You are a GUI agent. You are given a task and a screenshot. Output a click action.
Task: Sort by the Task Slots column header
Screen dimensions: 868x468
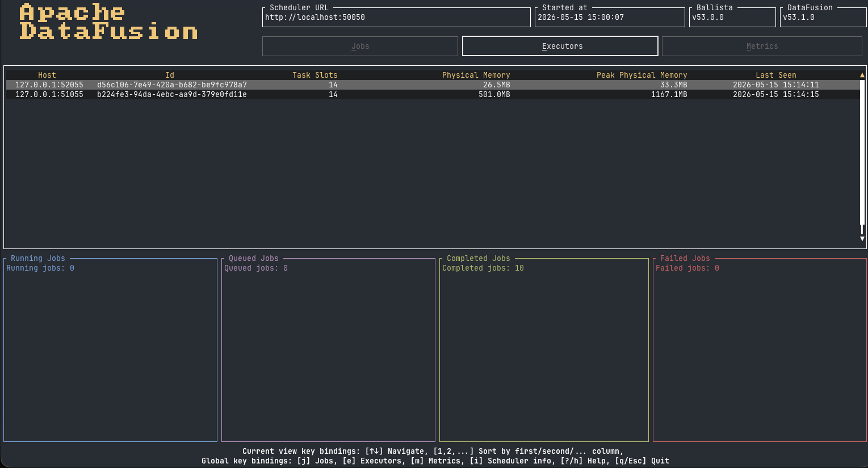pos(315,75)
